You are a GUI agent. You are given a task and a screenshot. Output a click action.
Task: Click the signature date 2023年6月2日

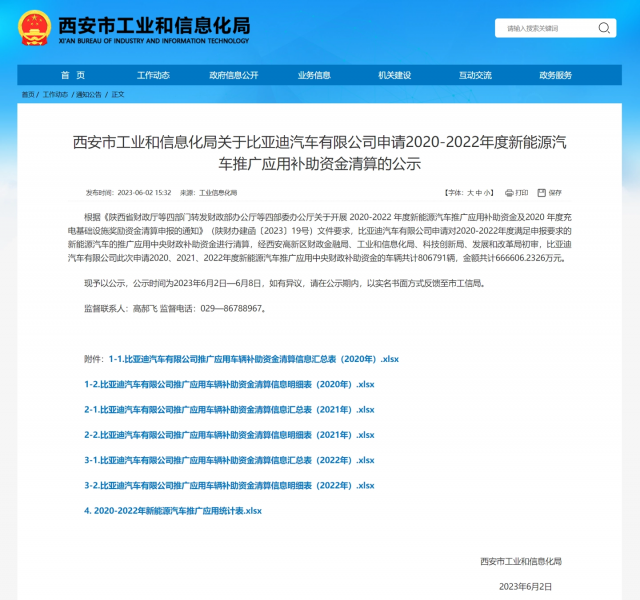(525, 587)
